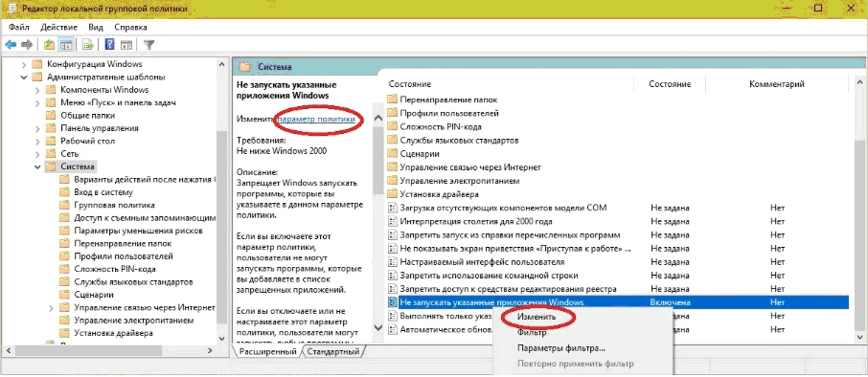
Task: Click folder icon of Службы языковых стандартов in list
Action: click(393, 141)
